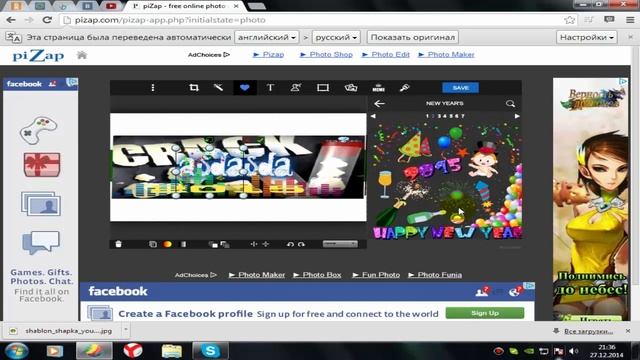Bring selected object to front
640x360 pixels.
point(213,244)
